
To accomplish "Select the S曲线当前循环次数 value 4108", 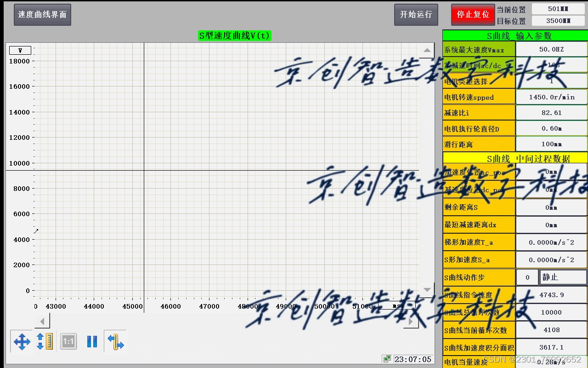I will click(551, 330).
